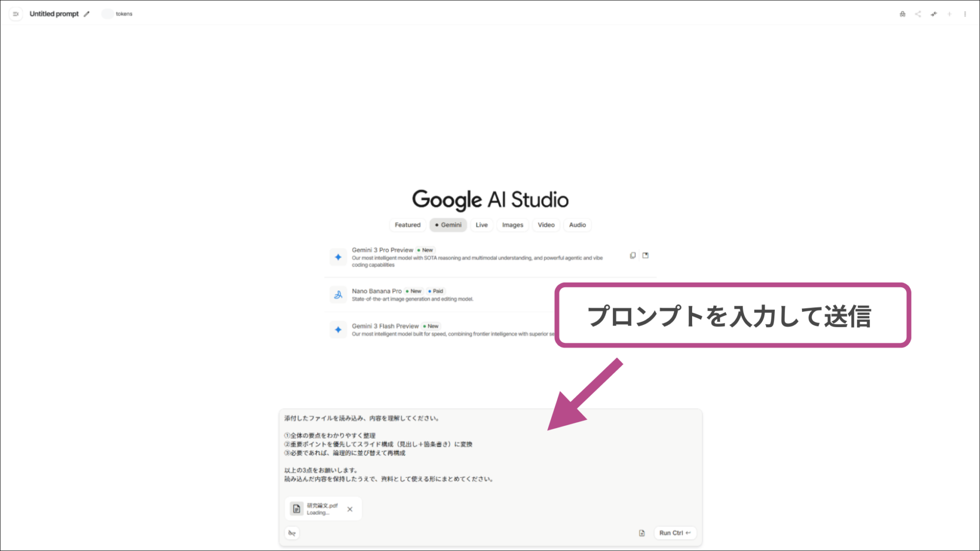Screen dimensions: 980x551
Task: Open the three-dot overflow menu
Action: click(965, 14)
